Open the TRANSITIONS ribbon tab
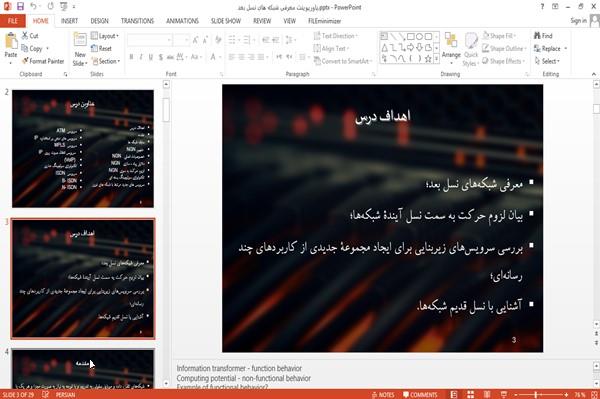Viewport: 600px width, 399px height. pos(137,21)
